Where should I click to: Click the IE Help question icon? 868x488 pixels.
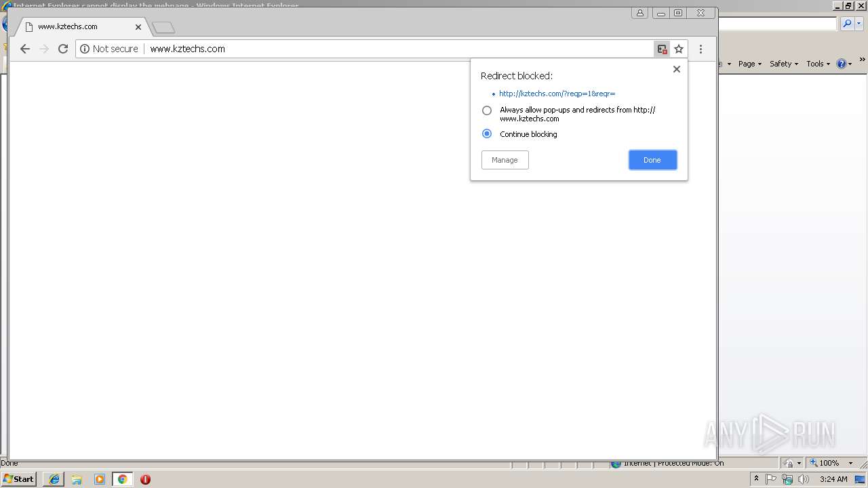coord(842,64)
